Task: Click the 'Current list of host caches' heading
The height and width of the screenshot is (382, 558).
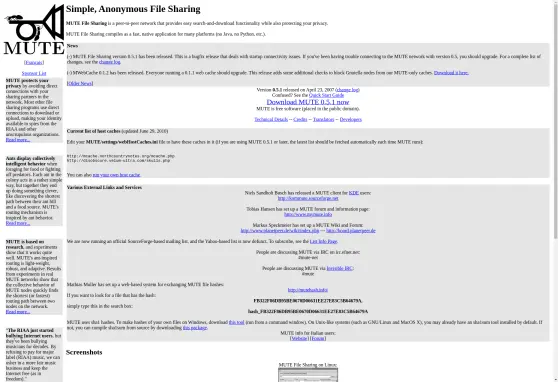Action: (x=94, y=131)
